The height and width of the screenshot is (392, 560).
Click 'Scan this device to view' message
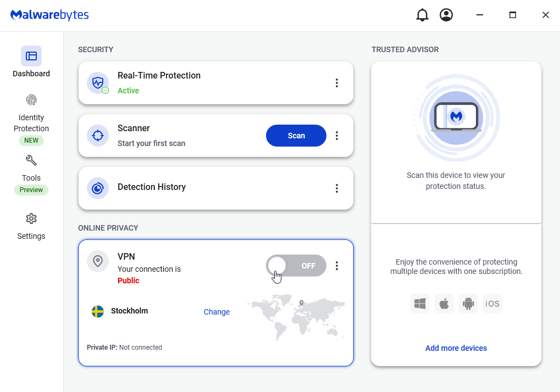tap(456, 181)
